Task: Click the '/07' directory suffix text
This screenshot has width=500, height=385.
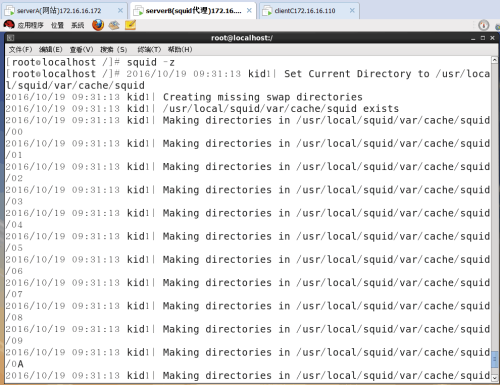Action: (14, 294)
